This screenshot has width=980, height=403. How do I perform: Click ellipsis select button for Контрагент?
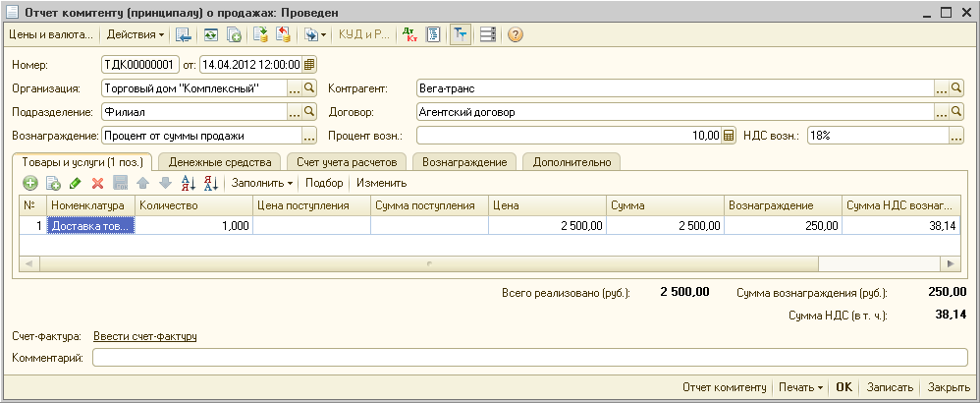(942, 88)
